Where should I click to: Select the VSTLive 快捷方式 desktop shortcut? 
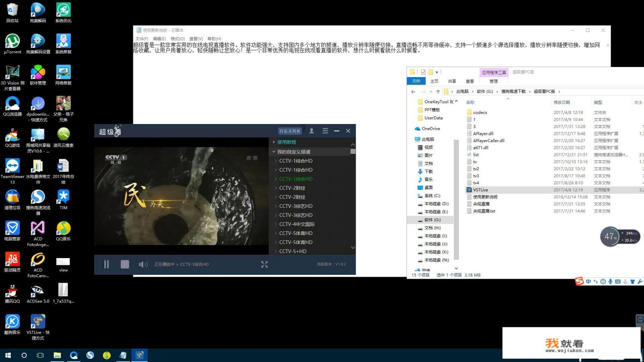(x=38, y=327)
